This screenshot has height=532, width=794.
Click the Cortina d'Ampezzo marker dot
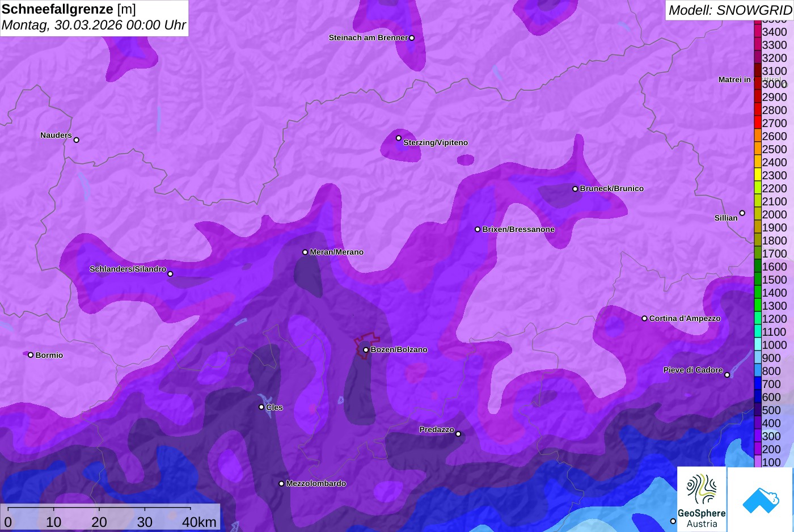coord(644,319)
